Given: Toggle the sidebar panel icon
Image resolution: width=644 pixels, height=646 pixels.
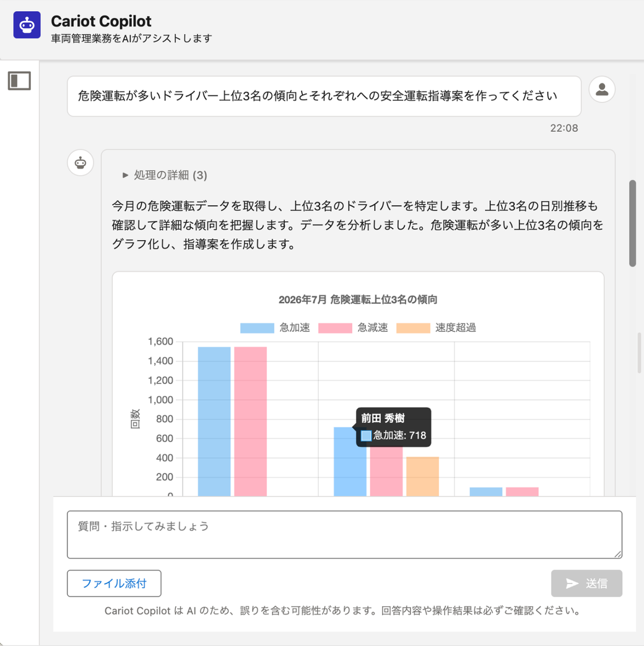Looking at the screenshot, I should (19, 80).
